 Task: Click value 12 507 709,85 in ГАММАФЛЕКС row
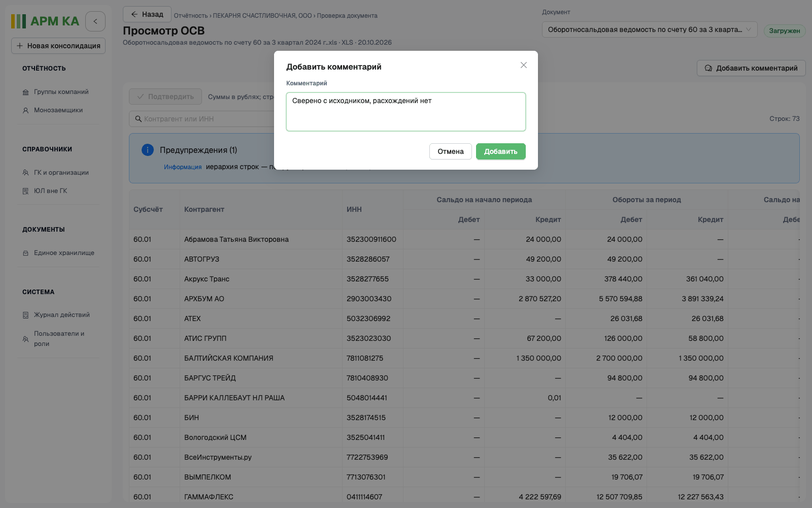(619, 497)
